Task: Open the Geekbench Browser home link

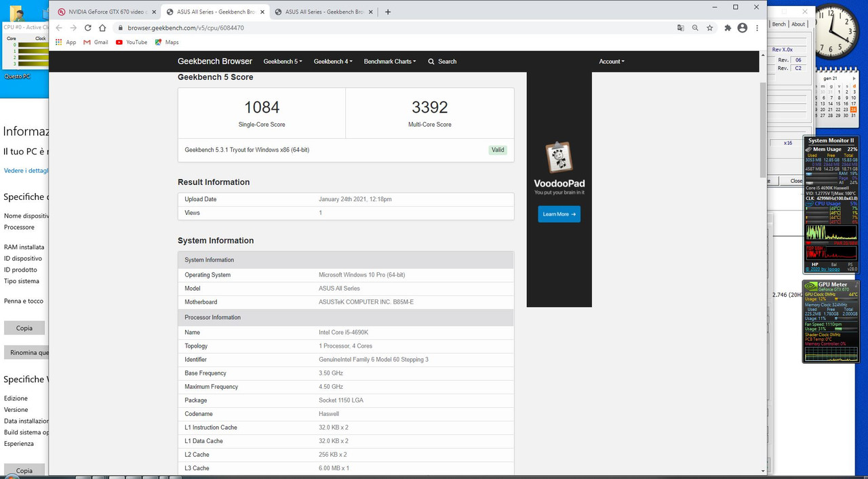Action: point(215,61)
